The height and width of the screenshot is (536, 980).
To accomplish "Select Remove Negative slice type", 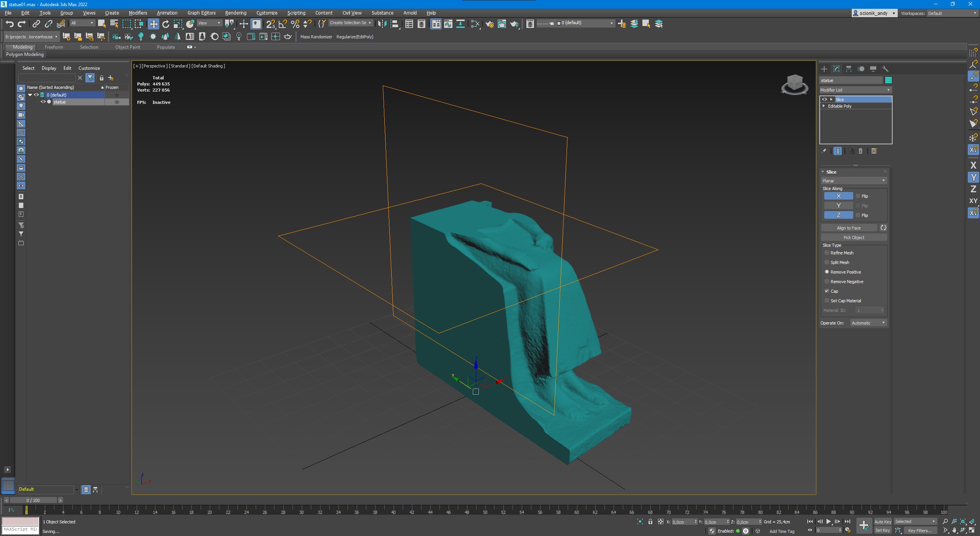I will pyautogui.click(x=827, y=281).
